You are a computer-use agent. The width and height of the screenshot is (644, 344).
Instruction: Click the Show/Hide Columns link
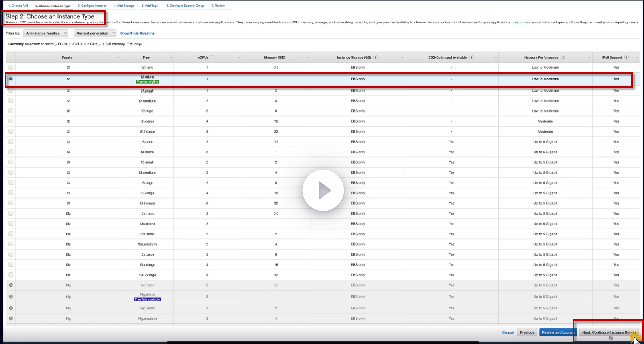(x=137, y=33)
